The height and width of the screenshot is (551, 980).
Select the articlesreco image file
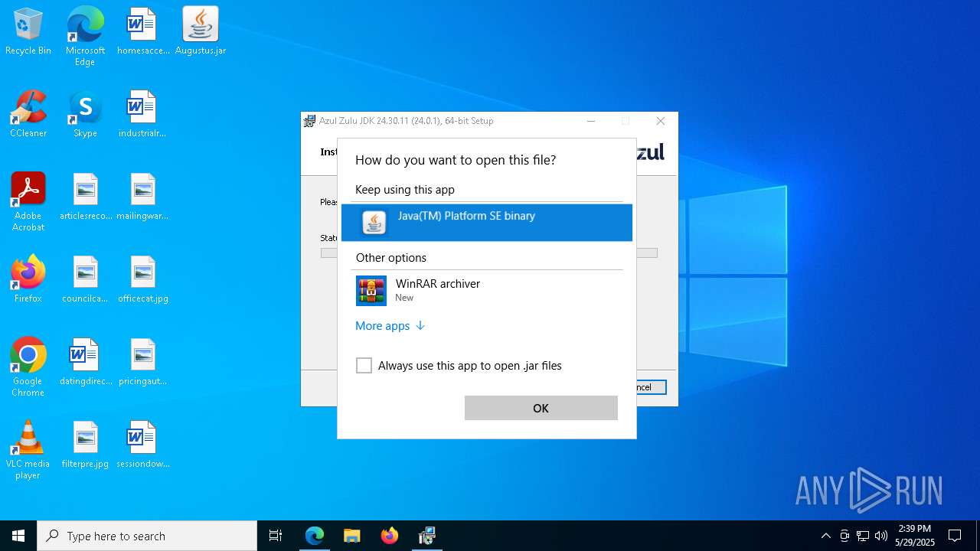[85, 197]
